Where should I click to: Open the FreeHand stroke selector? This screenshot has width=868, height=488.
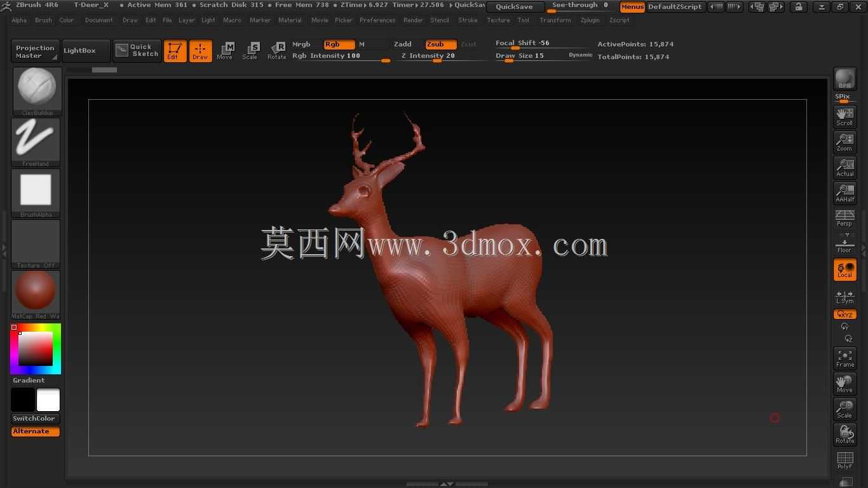coord(36,142)
